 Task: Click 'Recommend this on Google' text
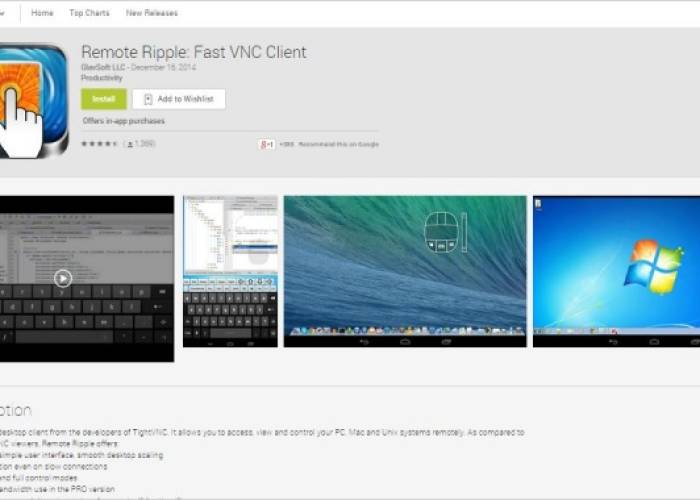pyautogui.click(x=338, y=144)
